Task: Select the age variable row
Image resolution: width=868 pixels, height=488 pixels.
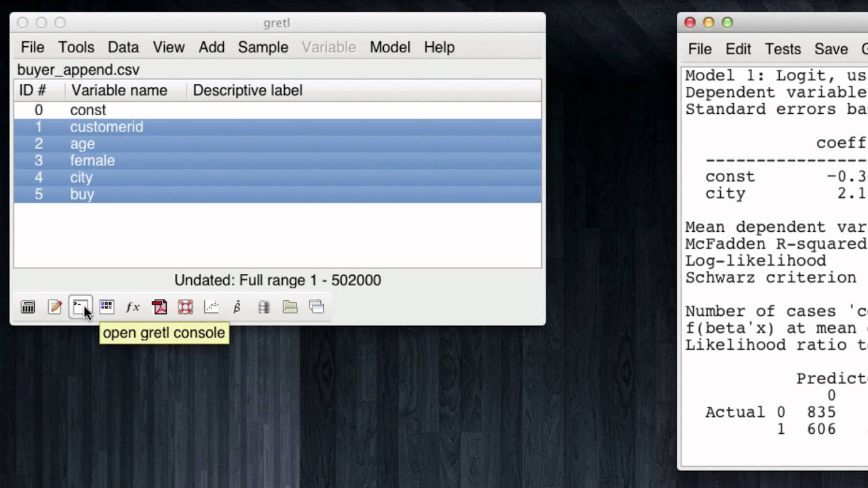Action: (x=277, y=144)
